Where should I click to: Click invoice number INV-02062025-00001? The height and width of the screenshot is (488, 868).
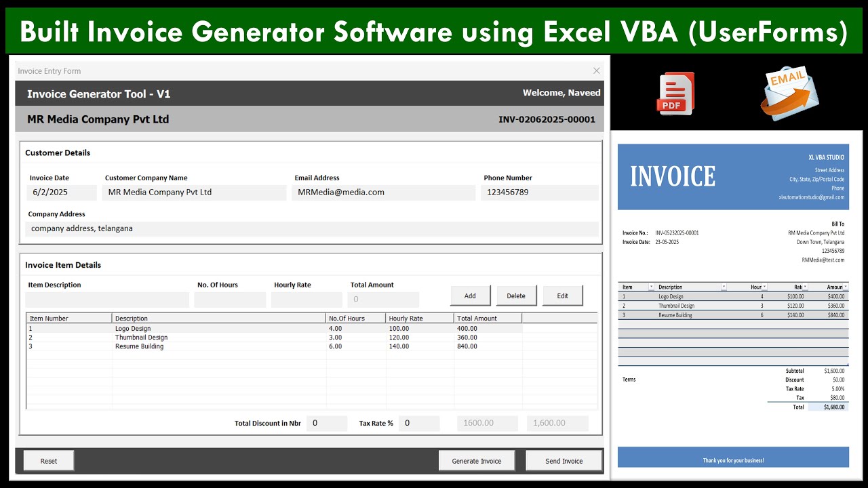[x=547, y=120]
